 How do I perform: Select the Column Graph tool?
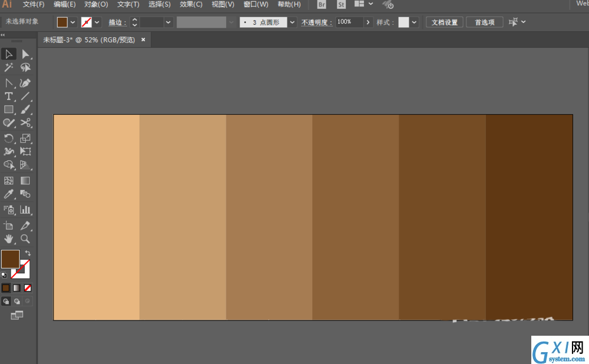pyautogui.click(x=25, y=210)
